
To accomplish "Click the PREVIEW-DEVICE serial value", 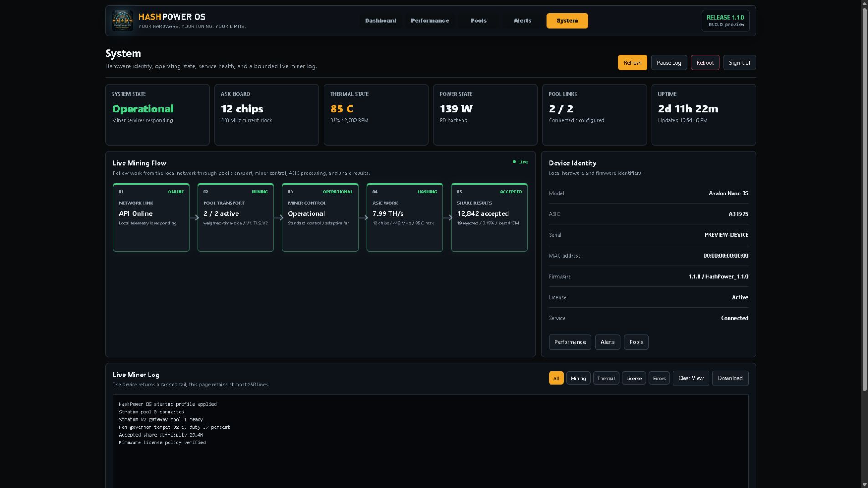I will pyautogui.click(x=726, y=235).
